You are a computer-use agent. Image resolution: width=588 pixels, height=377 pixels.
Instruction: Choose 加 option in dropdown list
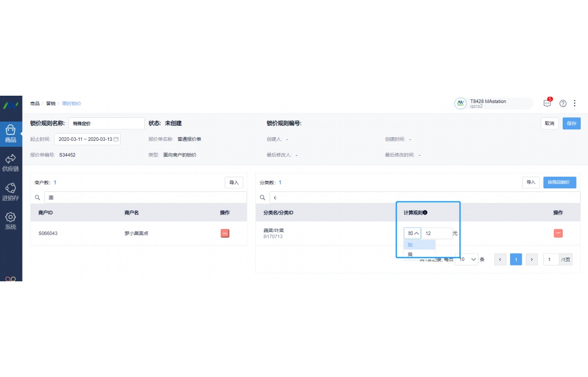[419, 244]
